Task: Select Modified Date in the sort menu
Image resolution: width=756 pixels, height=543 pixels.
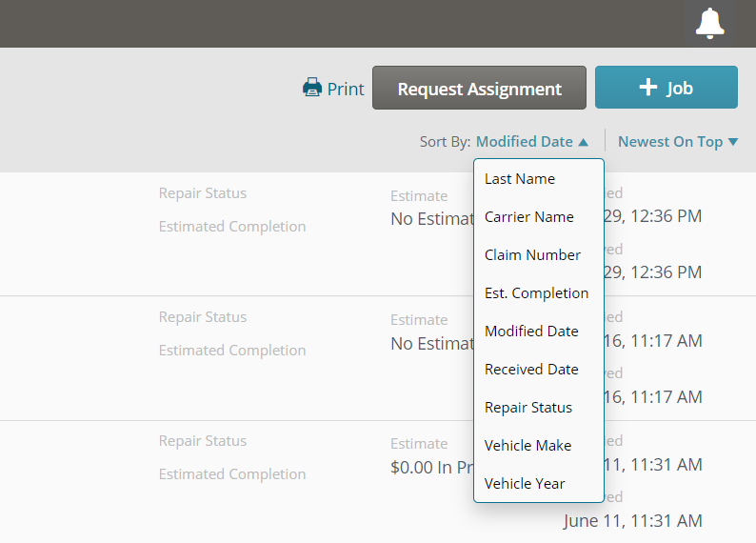Action: pyautogui.click(x=539, y=332)
